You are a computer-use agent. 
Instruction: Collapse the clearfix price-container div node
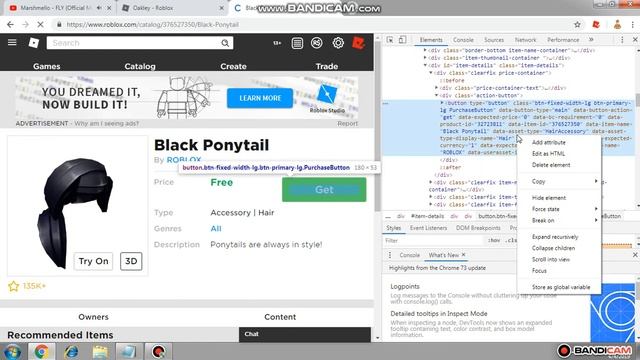(431, 73)
